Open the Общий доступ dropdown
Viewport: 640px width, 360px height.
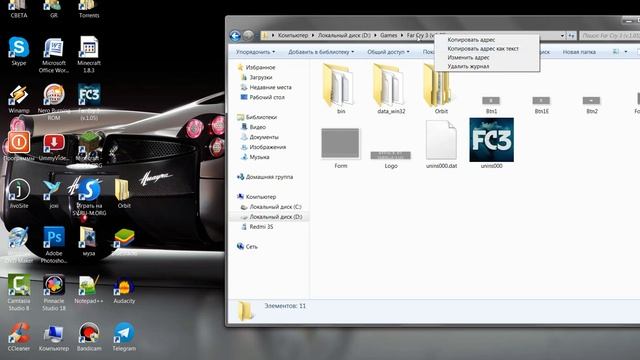(x=388, y=52)
